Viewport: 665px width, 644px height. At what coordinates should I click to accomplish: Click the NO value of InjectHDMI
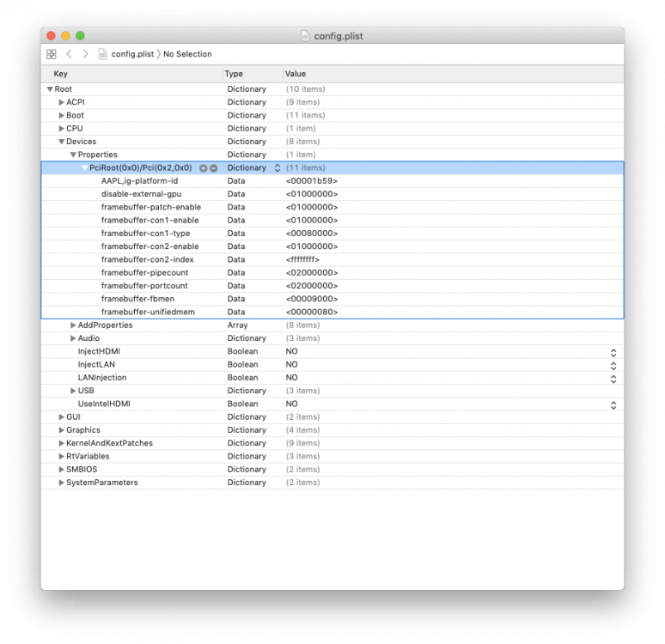pyautogui.click(x=291, y=351)
